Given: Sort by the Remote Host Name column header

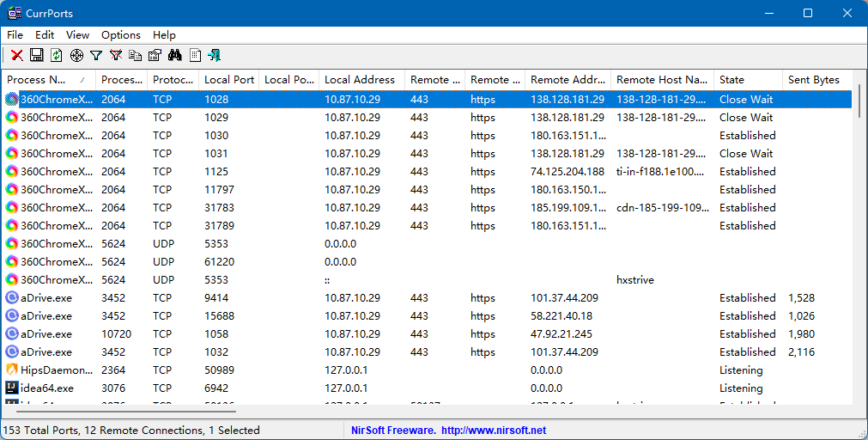Looking at the screenshot, I should point(663,80).
